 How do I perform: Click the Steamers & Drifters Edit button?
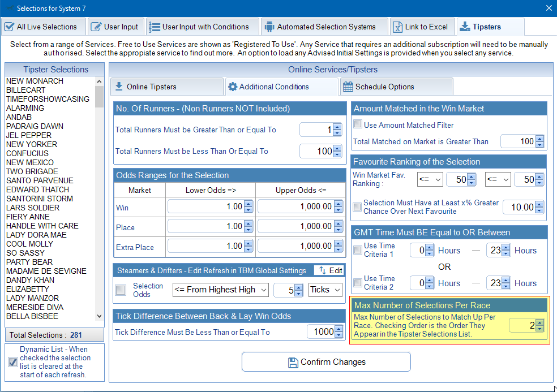[329, 270]
